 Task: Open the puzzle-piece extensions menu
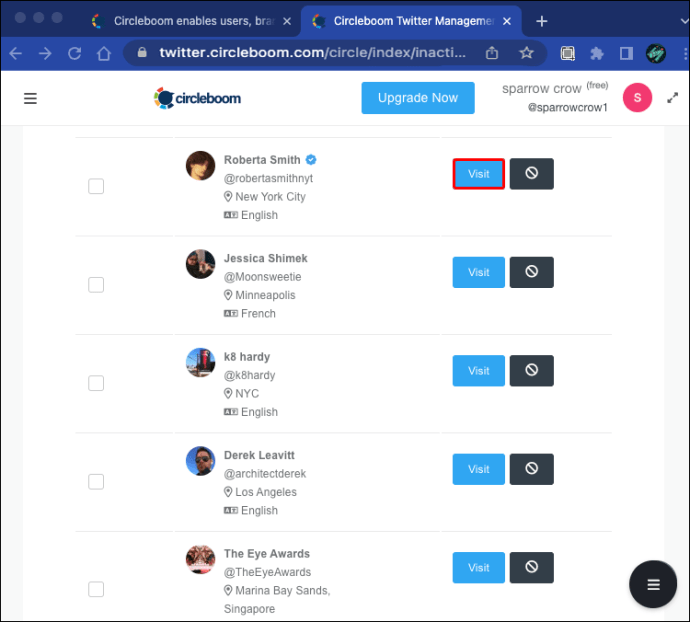click(597, 54)
